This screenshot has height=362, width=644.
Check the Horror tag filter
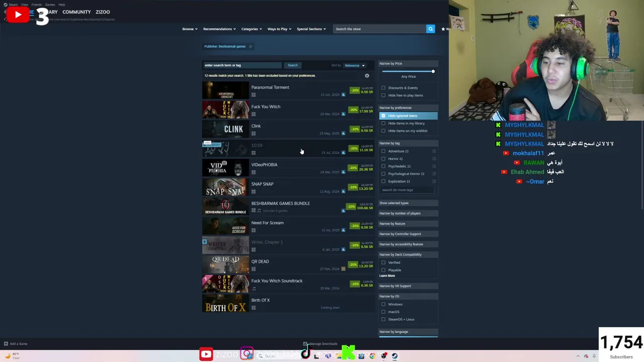click(x=383, y=159)
